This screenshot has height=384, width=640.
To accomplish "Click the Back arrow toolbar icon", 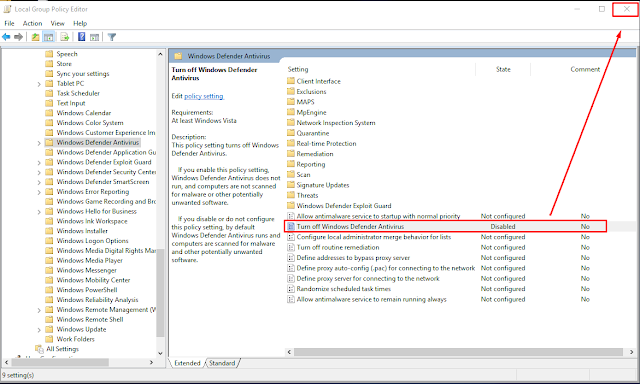I will pyautogui.click(x=6, y=37).
